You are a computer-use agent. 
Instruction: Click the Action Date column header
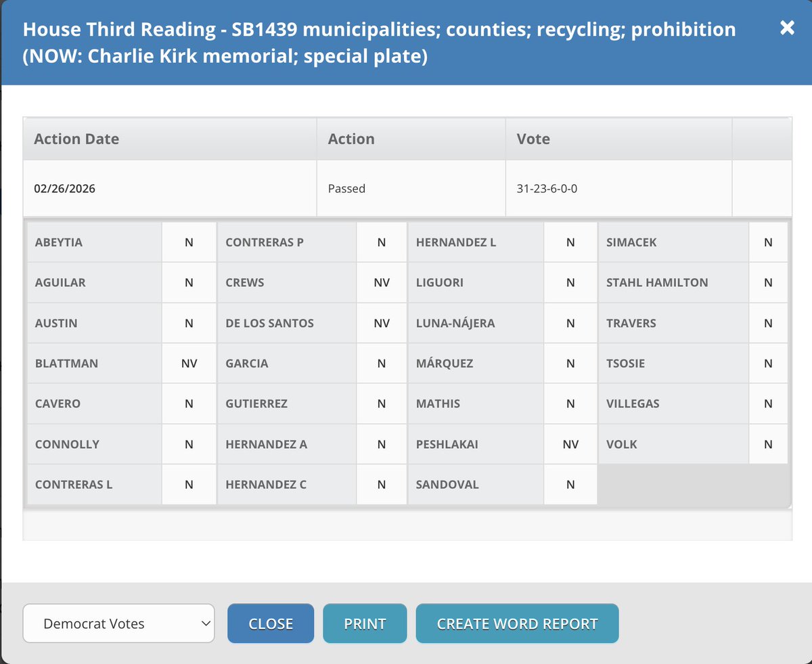coord(76,139)
